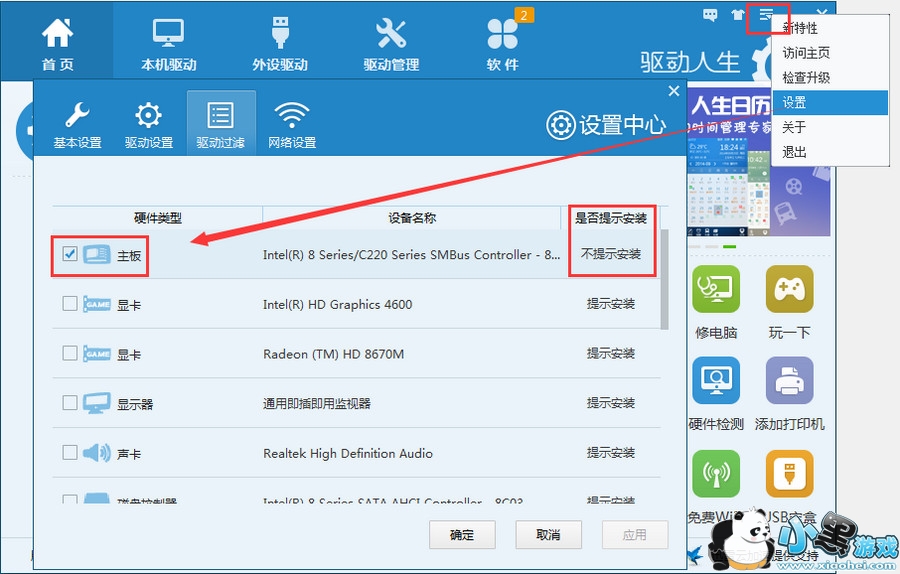
Task: Open the 本机驱动 monitor icon
Action: coord(168,33)
